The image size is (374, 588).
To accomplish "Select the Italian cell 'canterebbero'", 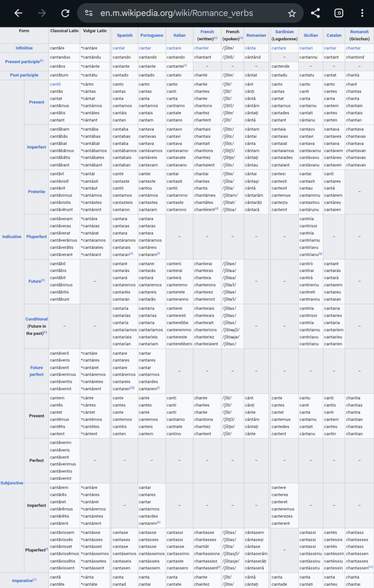I will pyautogui.click(x=179, y=344).
